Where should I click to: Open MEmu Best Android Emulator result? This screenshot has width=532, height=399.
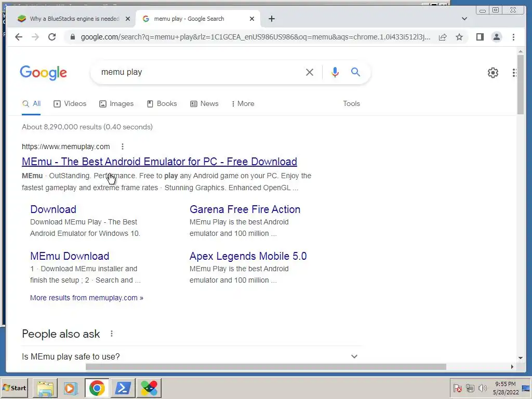click(x=159, y=162)
